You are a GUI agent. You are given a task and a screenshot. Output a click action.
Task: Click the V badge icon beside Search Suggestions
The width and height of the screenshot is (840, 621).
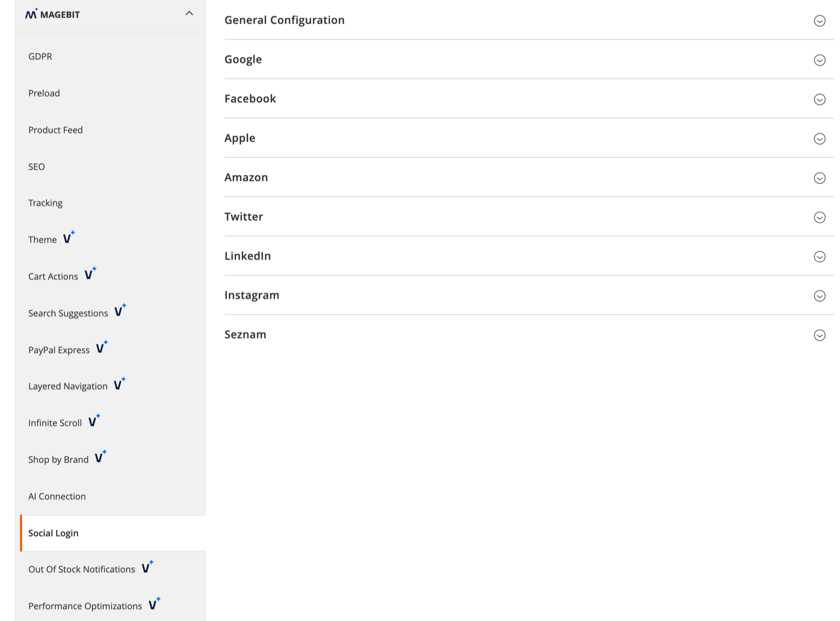[x=120, y=310]
